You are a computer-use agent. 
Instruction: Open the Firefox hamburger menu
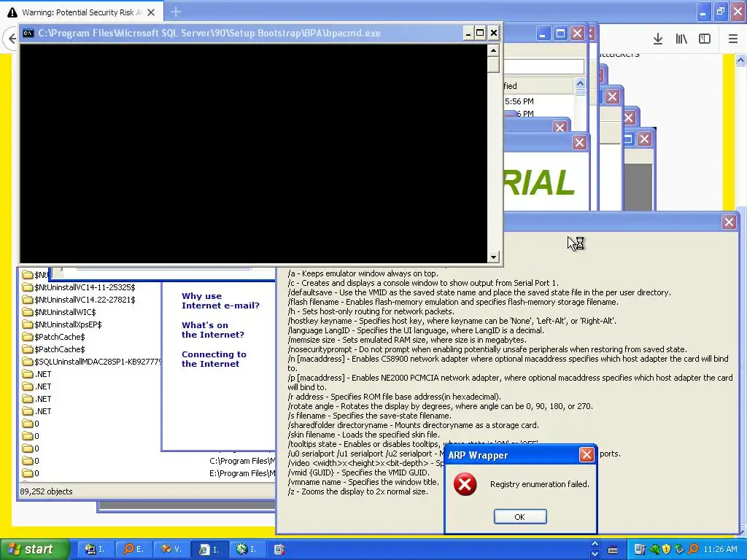733,39
